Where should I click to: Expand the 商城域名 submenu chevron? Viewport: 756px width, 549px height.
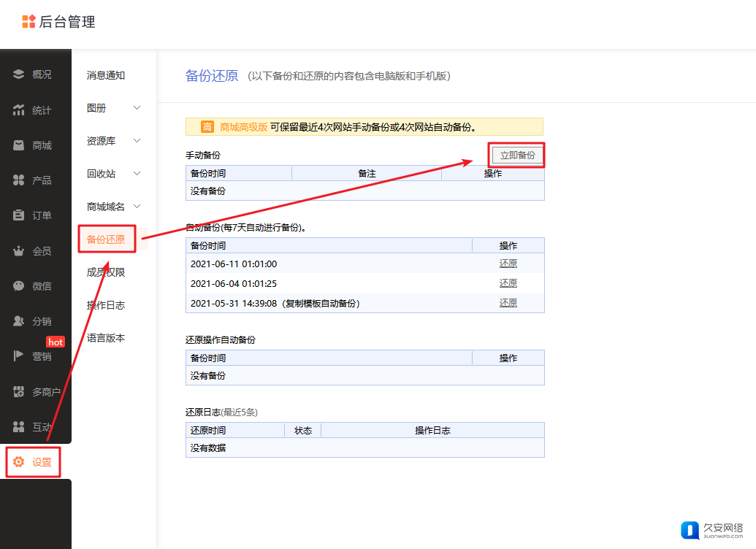click(137, 207)
